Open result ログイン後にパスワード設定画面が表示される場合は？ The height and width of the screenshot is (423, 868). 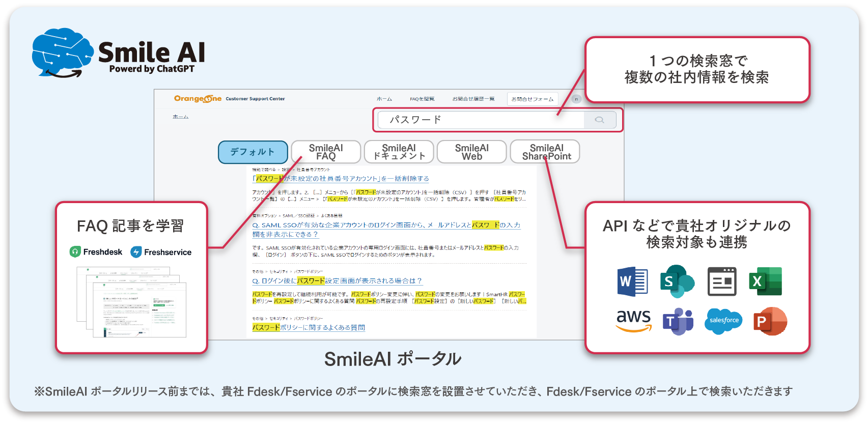337,281
